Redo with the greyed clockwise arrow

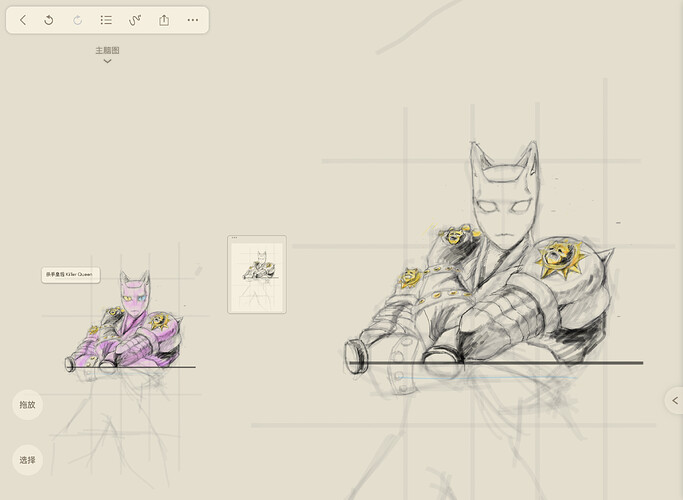pyautogui.click(x=78, y=20)
